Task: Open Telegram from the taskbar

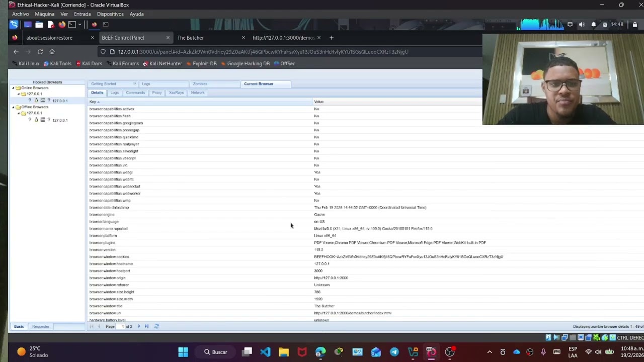Action: pyautogui.click(x=394, y=352)
